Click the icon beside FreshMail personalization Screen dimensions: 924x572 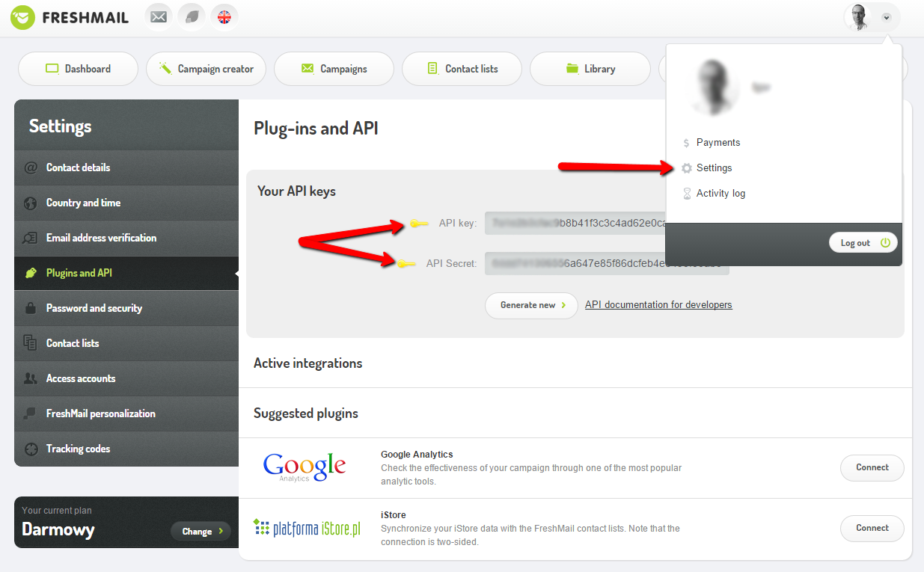31,413
